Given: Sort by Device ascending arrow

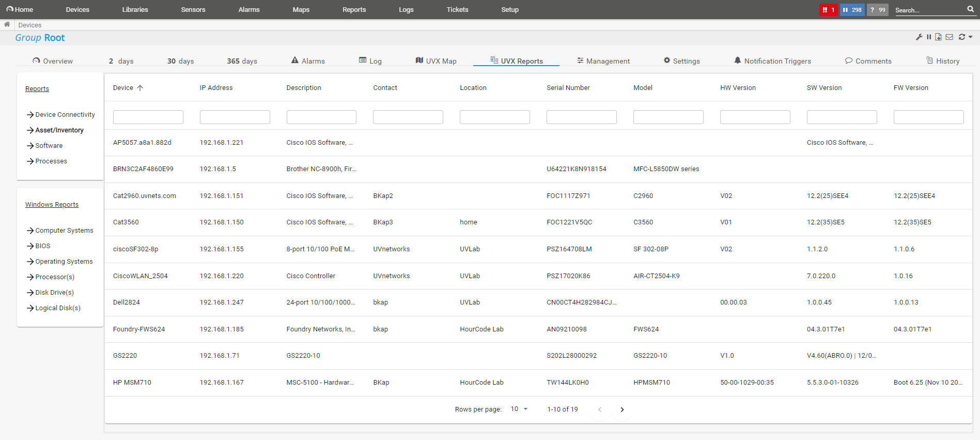Looking at the screenshot, I should click(140, 88).
